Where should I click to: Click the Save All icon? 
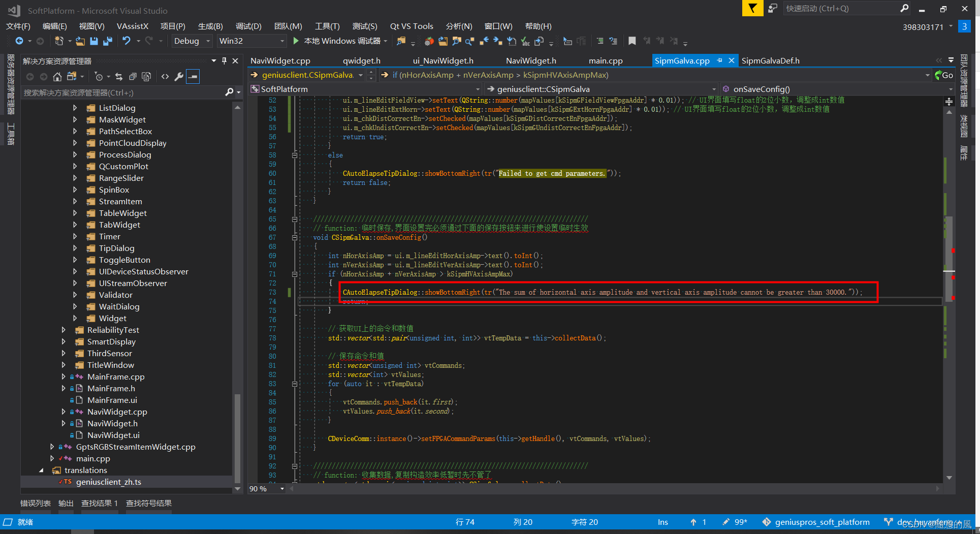click(x=107, y=41)
